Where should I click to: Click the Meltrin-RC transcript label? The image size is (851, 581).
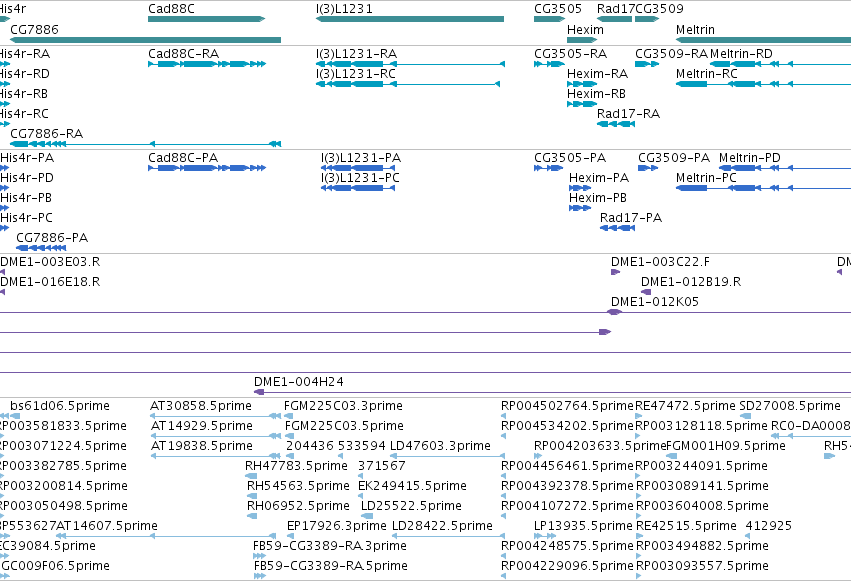click(x=707, y=74)
